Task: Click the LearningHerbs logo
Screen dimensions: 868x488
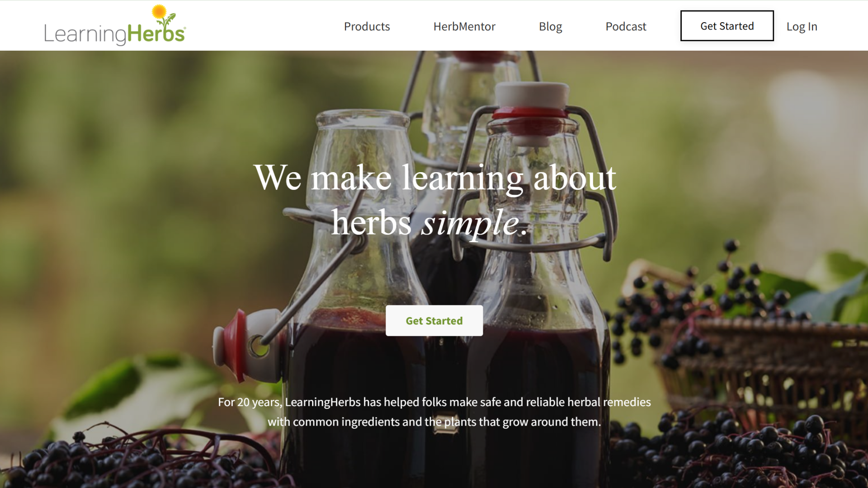Action: (x=115, y=25)
